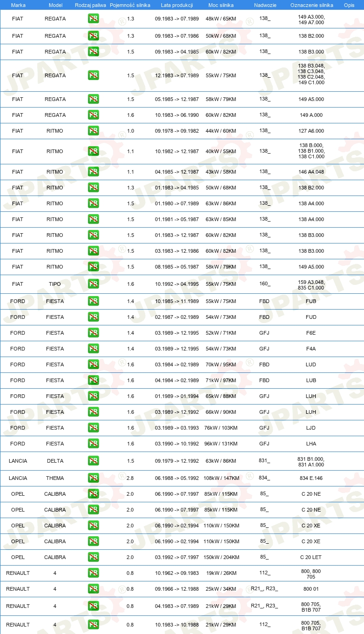The image size is (364, 634).
Task: Select body code 831_
Action: pyautogui.click(x=265, y=461)
